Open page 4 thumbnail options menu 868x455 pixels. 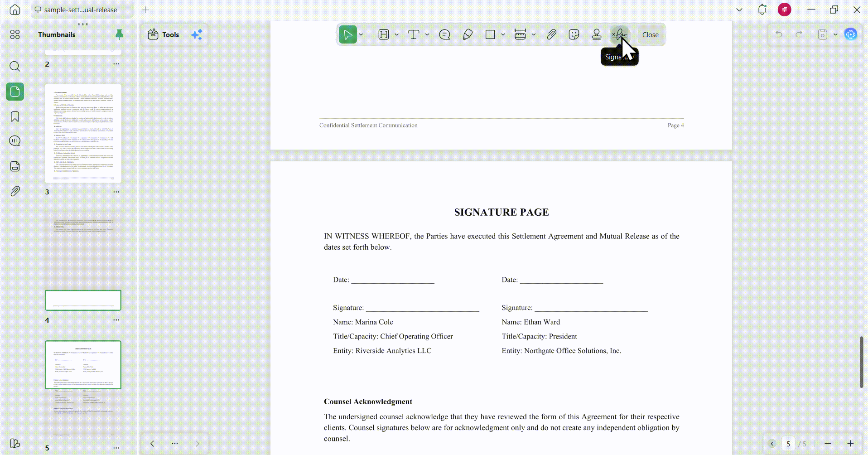tap(116, 320)
